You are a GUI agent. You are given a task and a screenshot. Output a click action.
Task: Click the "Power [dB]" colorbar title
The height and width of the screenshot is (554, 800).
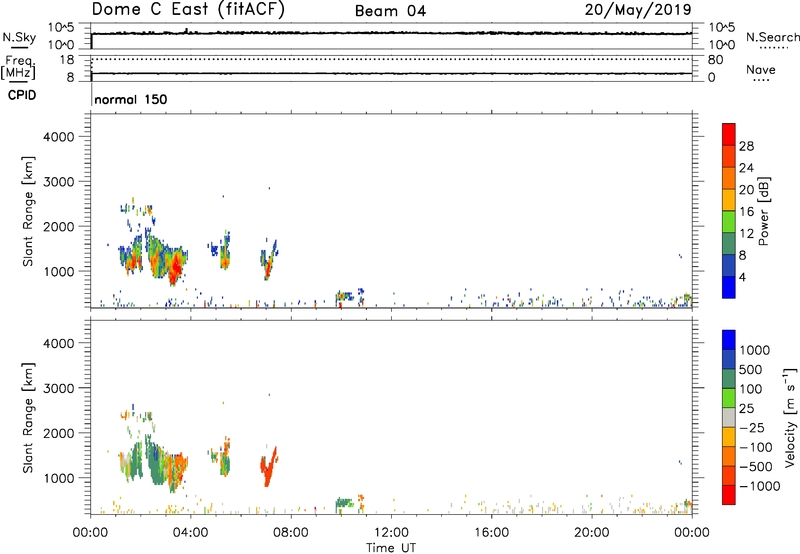pyautogui.click(x=764, y=211)
